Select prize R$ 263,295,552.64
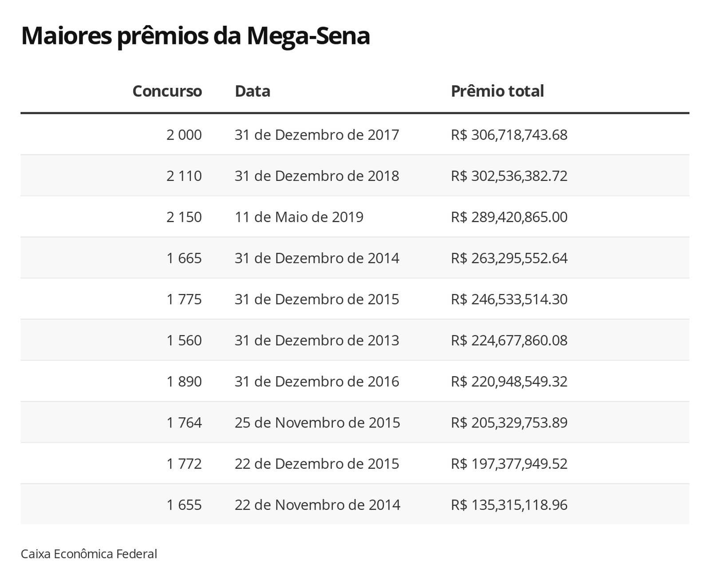 [509, 258]
